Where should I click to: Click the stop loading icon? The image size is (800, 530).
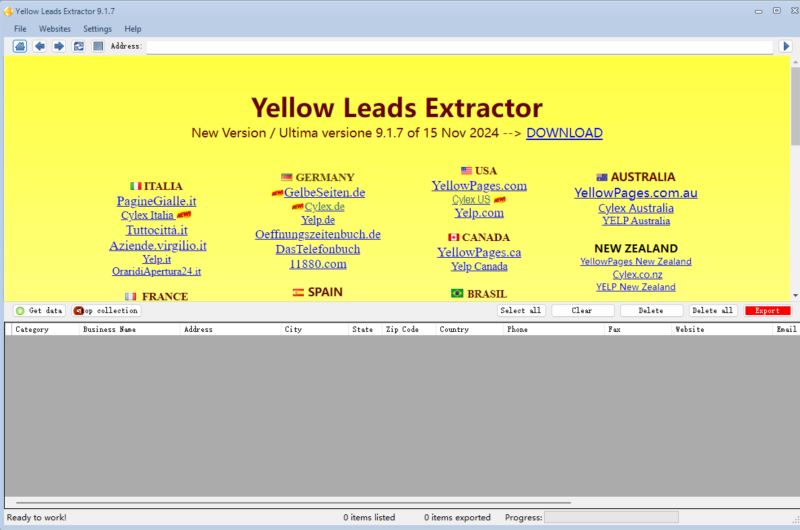pyautogui.click(x=98, y=46)
